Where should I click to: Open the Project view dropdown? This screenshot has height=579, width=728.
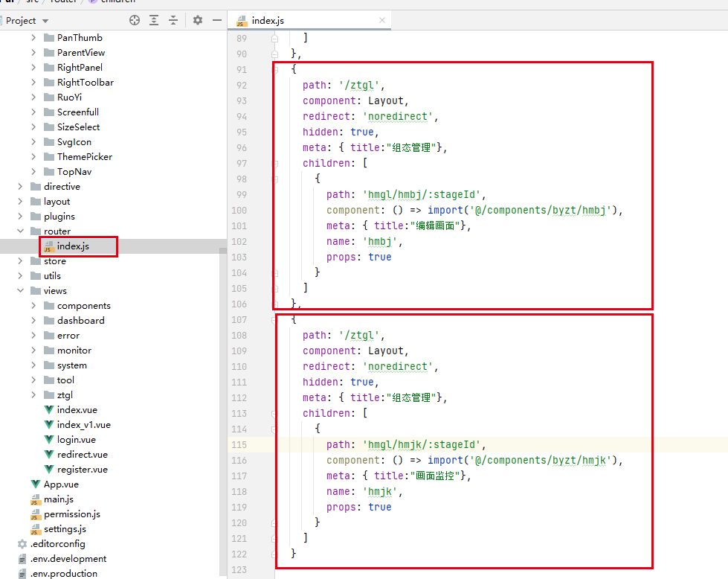pyautogui.click(x=45, y=21)
